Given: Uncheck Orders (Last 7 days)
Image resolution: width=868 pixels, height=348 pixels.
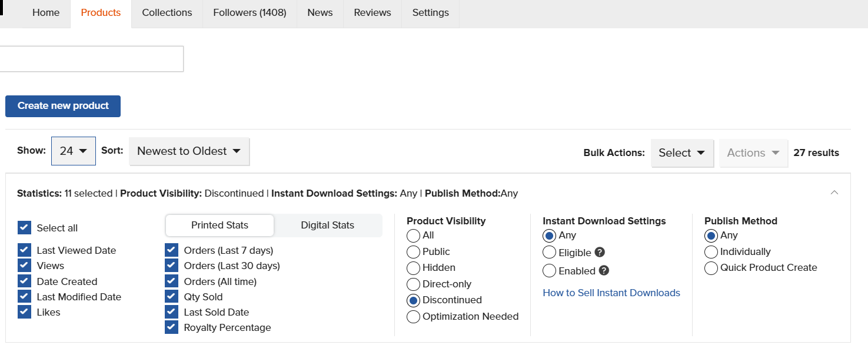Looking at the screenshot, I should (171, 250).
